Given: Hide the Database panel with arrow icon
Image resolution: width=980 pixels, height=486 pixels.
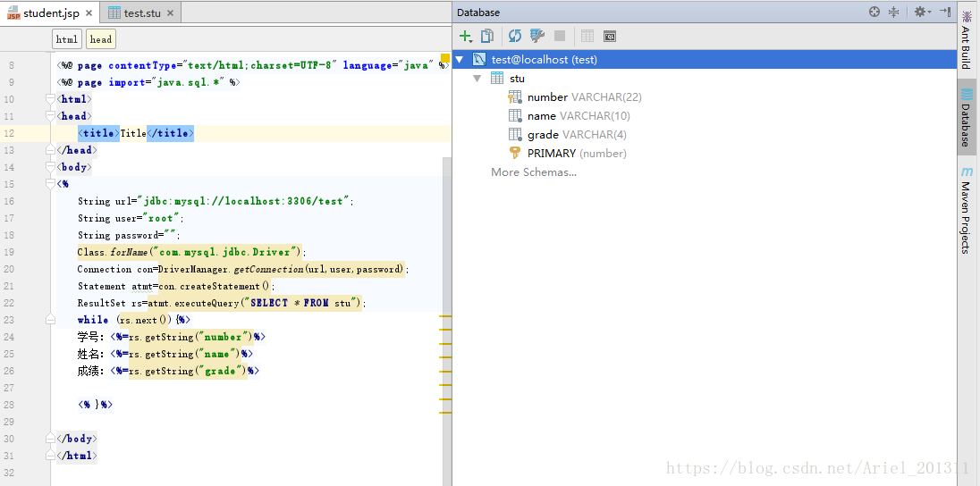Looking at the screenshot, I should click(x=945, y=12).
